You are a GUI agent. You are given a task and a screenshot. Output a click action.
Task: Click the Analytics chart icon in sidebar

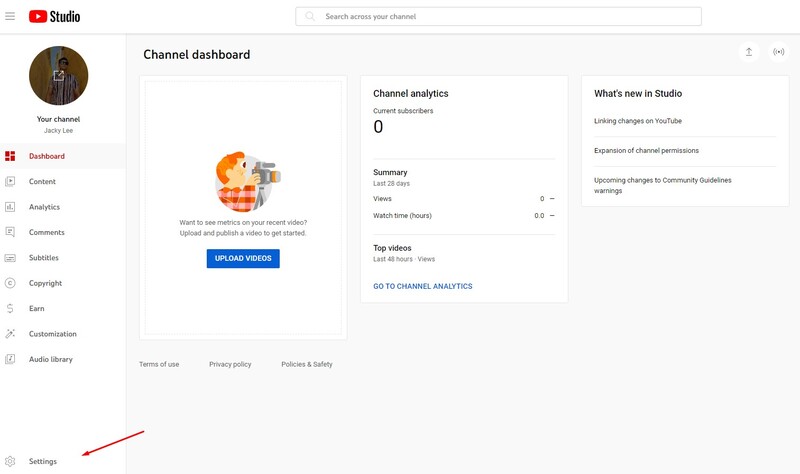pos(10,207)
